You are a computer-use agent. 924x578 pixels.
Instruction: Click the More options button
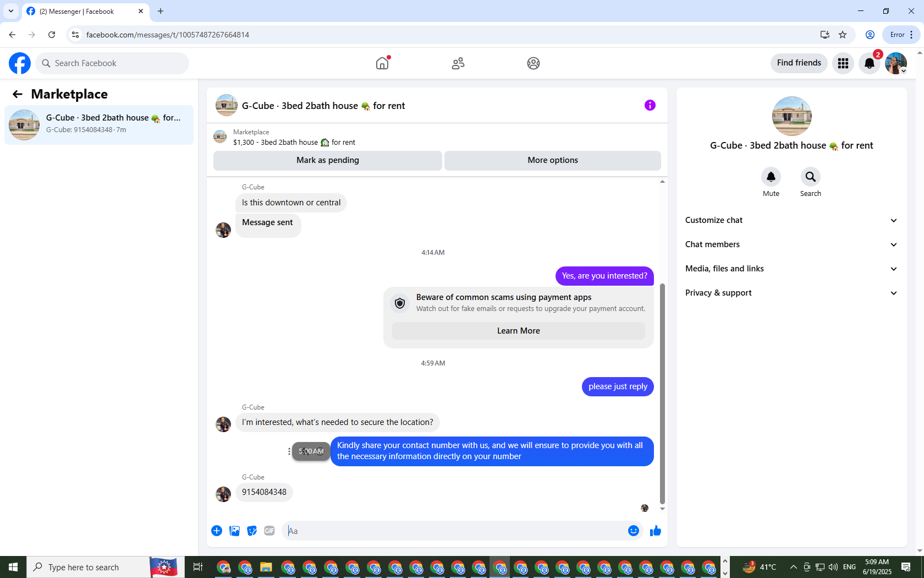(x=553, y=160)
